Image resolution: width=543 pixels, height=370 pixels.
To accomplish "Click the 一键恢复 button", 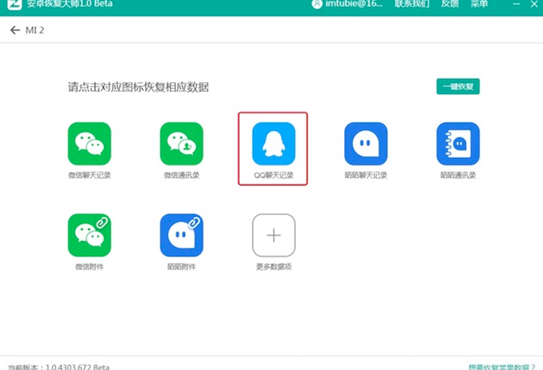I will [x=458, y=86].
